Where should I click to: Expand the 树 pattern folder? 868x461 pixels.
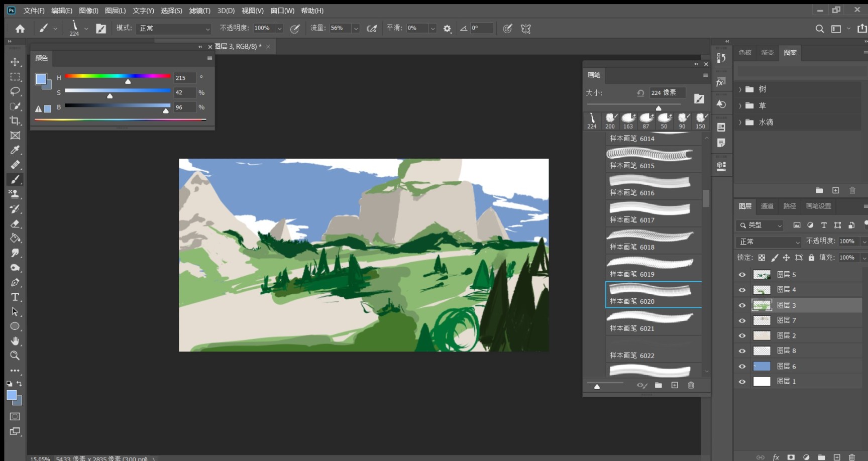740,89
